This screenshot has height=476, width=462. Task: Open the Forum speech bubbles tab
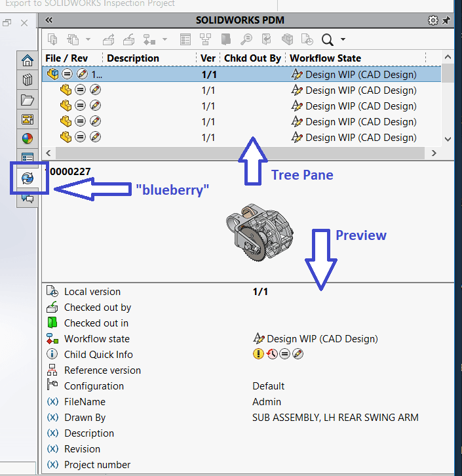point(28,199)
